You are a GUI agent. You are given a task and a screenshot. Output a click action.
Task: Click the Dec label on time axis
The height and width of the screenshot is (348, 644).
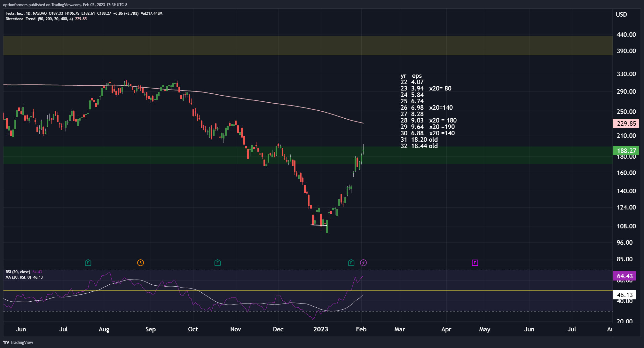click(278, 329)
